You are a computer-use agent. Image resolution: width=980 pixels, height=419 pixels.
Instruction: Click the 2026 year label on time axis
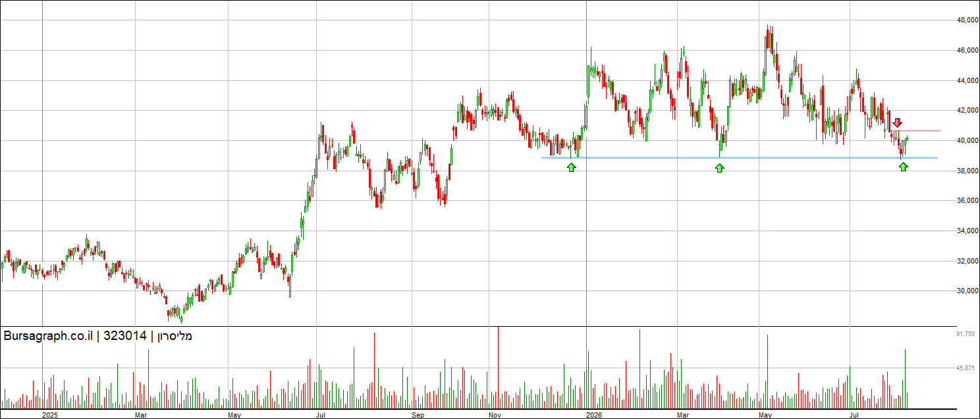point(594,415)
